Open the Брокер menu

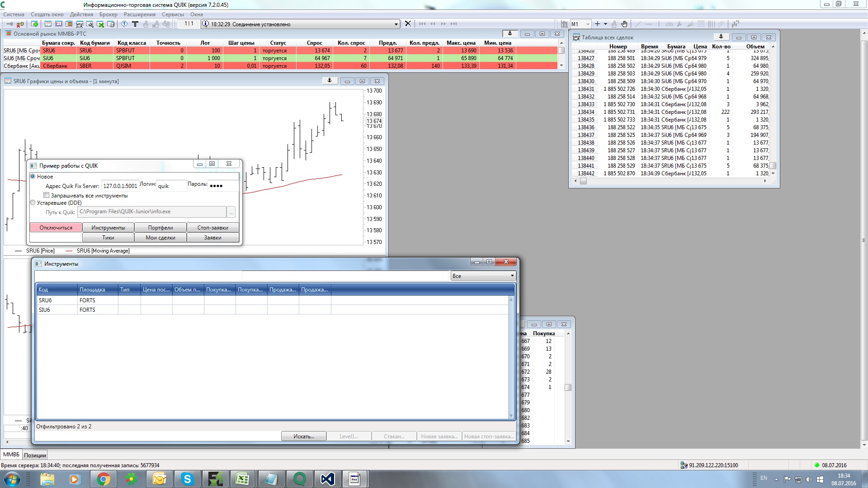(x=108, y=14)
